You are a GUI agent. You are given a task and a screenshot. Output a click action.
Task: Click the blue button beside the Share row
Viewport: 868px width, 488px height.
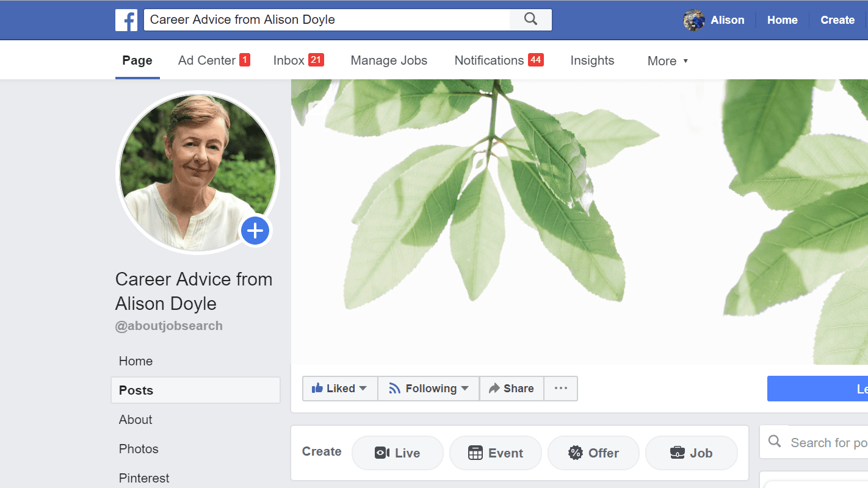(817, 389)
